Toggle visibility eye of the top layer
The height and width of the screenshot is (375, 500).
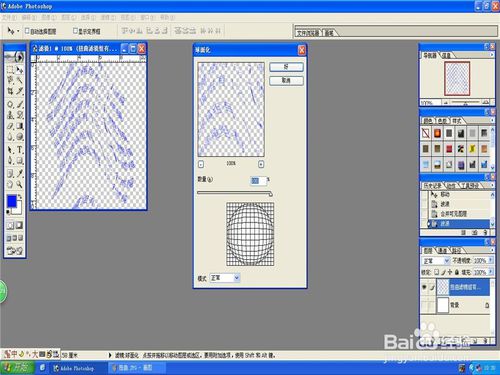click(424, 287)
